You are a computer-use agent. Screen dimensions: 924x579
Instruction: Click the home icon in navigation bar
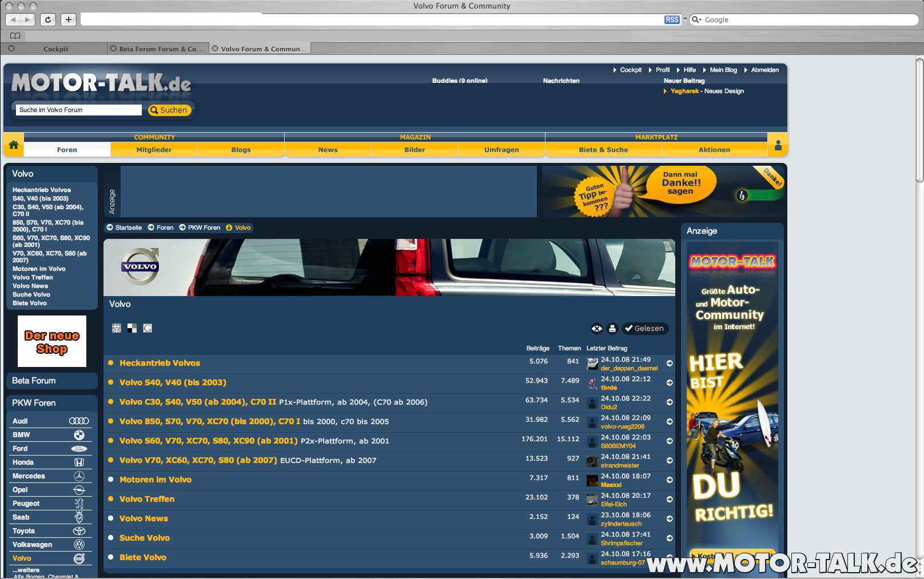click(13, 145)
